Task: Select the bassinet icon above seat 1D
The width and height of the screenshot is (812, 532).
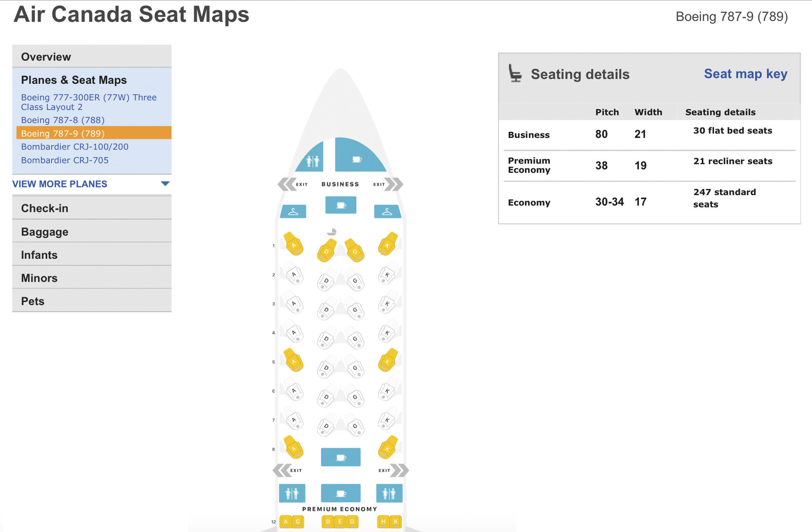Action: (332, 232)
